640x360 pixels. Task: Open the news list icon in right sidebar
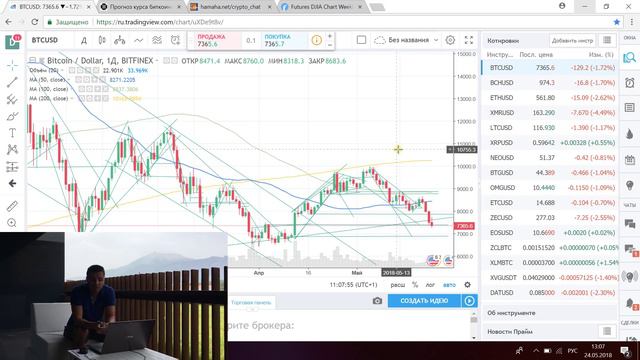(x=629, y=108)
